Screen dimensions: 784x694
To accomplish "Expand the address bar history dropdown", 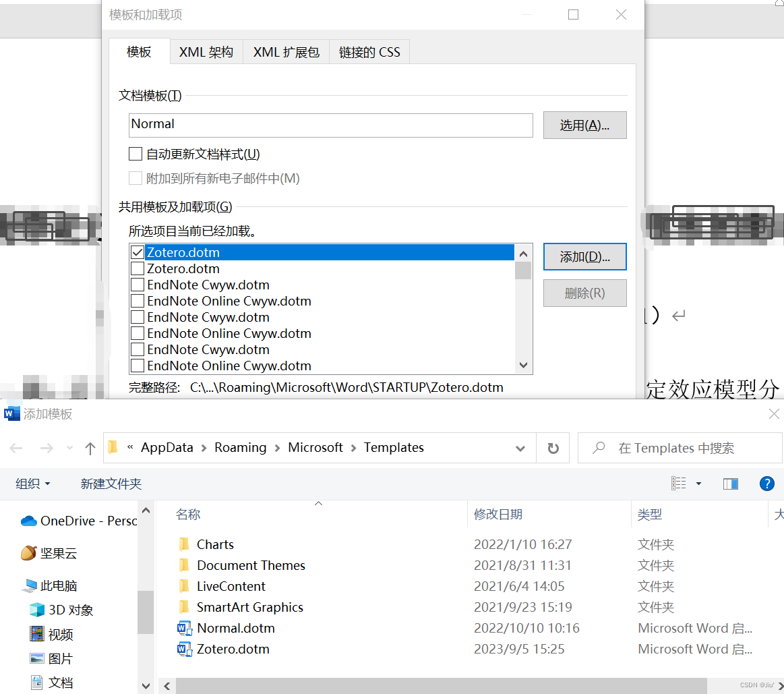I will 520,449.
